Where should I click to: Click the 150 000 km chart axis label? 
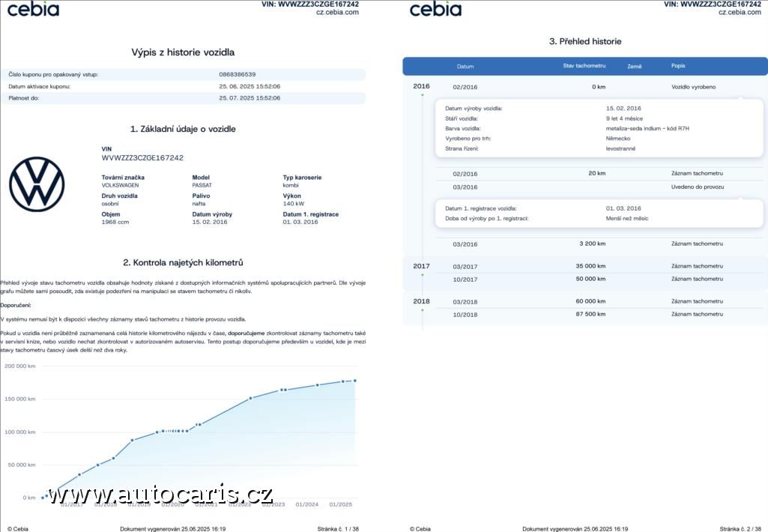click(20, 399)
